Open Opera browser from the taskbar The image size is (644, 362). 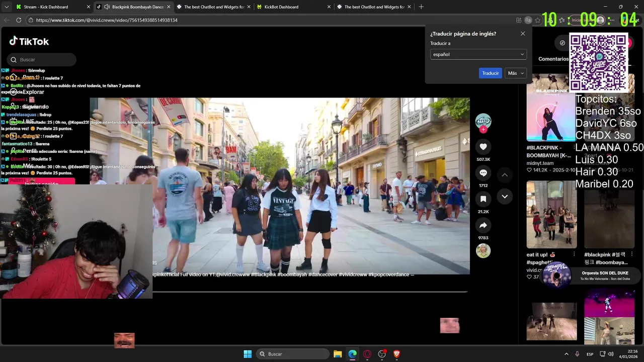367,354
